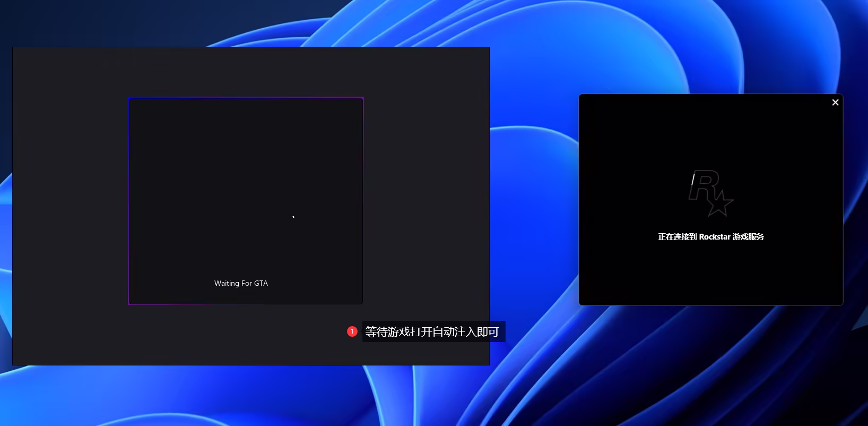Click the 'Waiting For GTA' status text
The height and width of the screenshot is (426, 868).
pyautogui.click(x=241, y=283)
